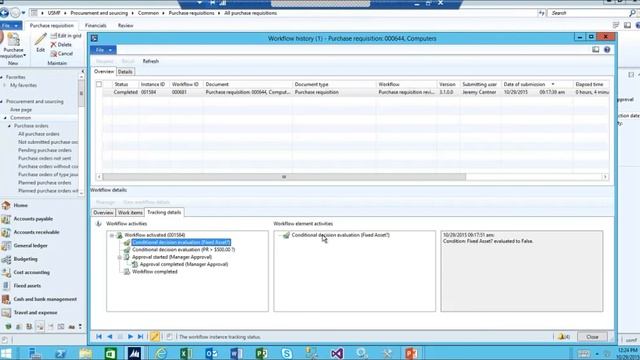The image size is (640, 360).
Task: Switch to Review ribbon tab
Action: click(x=125, y=26)
